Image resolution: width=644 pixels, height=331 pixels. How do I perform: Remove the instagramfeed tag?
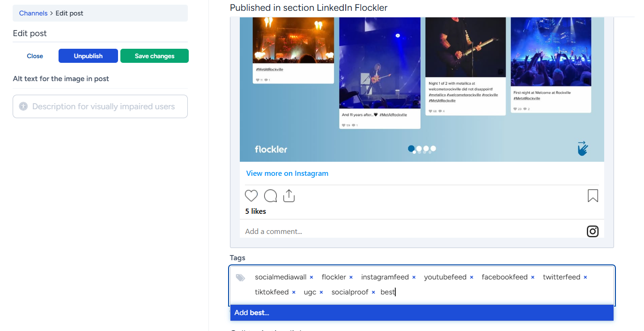pos(414,278)
